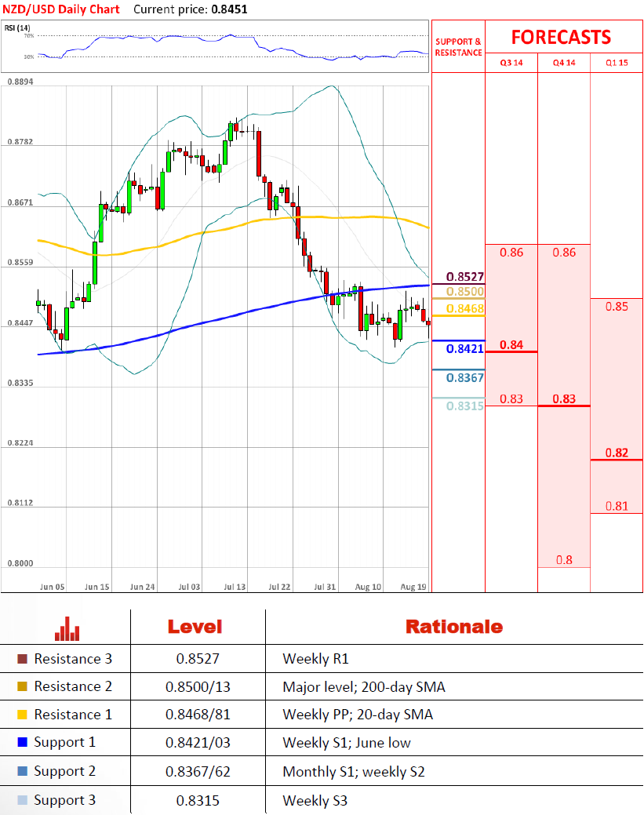
Task: Click the Support 1 blue color swatch
Action: tap(22, 742)
